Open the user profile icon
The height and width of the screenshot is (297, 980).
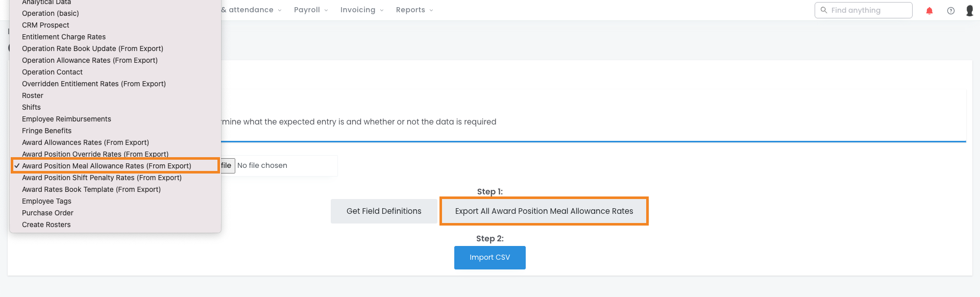click(969, 11)
